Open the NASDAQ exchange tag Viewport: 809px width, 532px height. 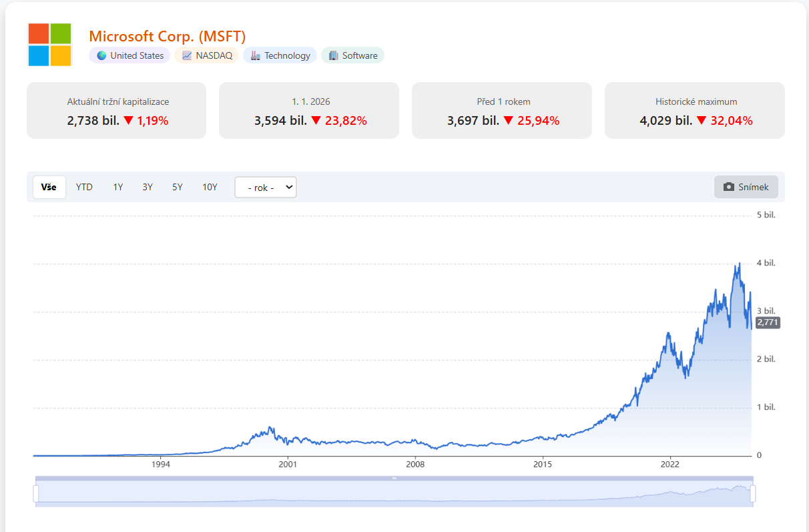[x=207, y=55]
